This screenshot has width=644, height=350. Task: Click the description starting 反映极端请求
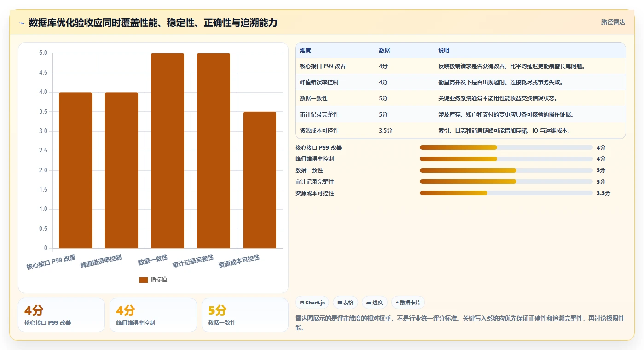click(x=511, y=66)
